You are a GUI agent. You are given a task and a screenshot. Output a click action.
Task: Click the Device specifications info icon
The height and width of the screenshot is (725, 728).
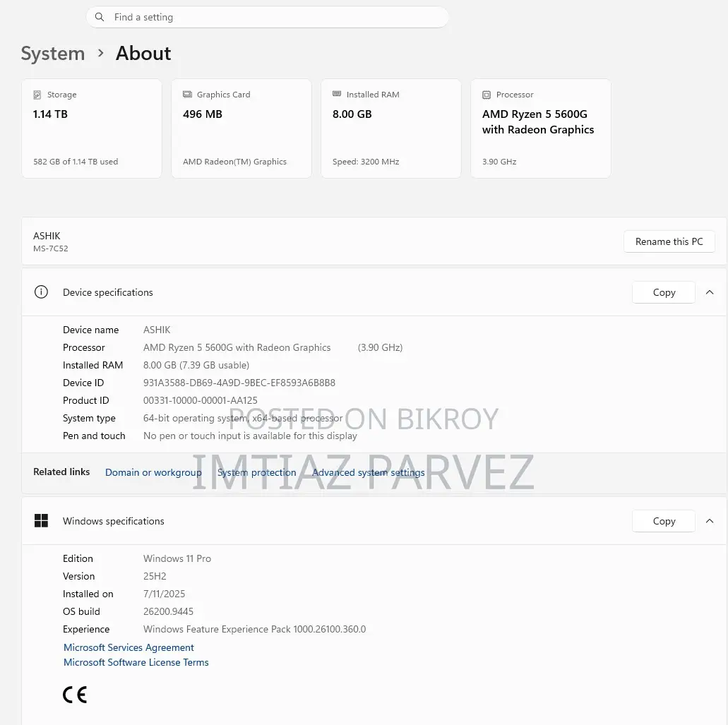(41, 292)
